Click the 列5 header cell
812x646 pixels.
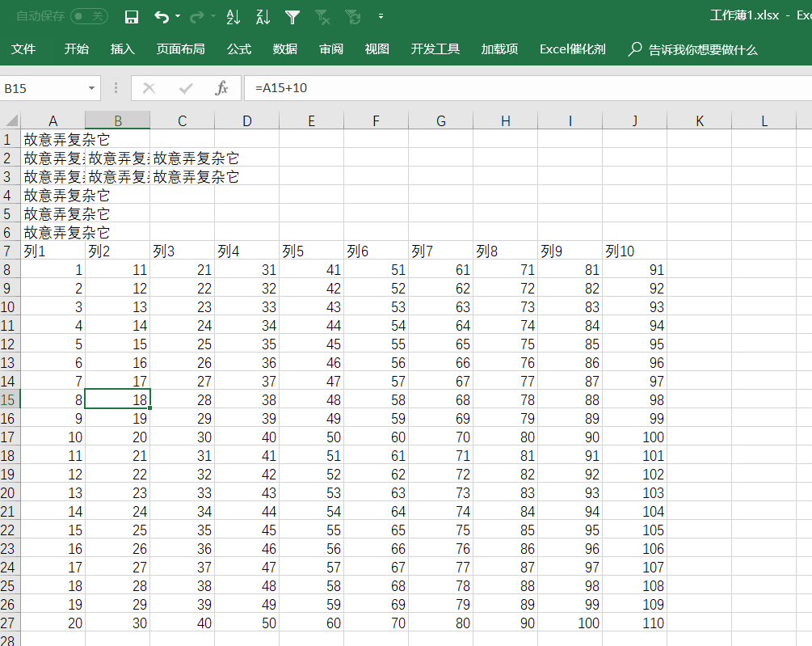311,251
